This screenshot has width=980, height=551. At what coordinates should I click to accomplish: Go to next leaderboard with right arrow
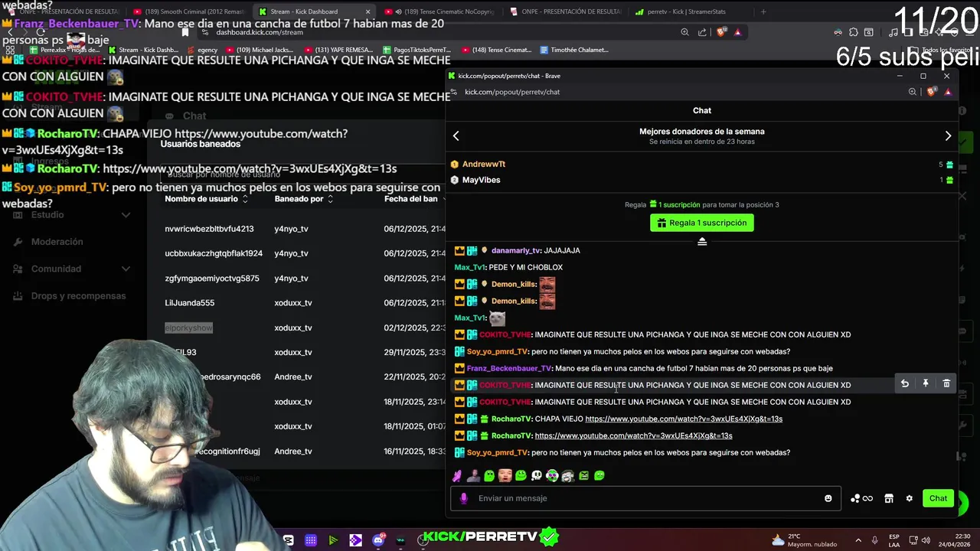[x=948, y=136]
